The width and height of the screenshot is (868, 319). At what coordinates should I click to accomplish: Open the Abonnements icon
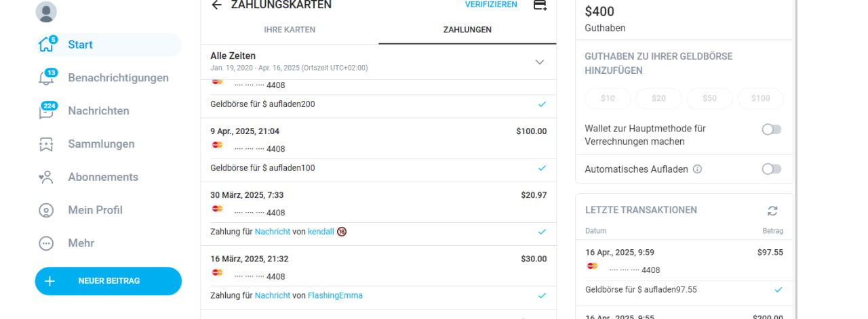click(x=46, y=177)
